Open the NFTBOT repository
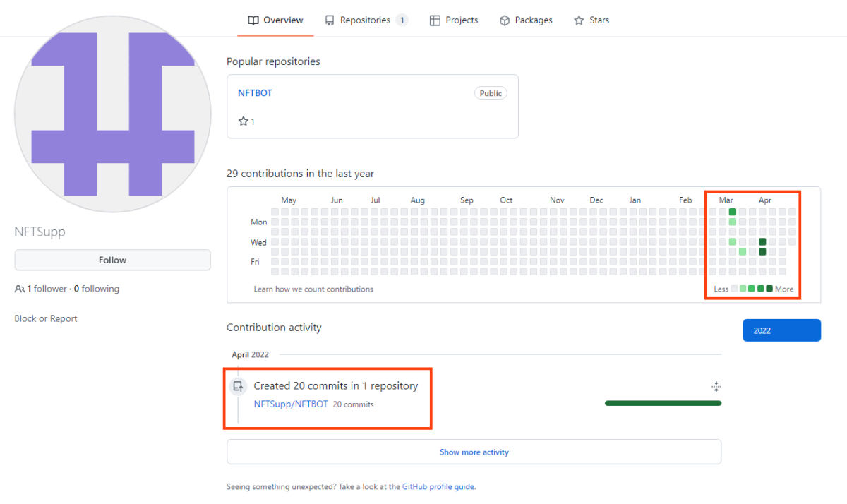847x504 pixels. [x=255, y=92]
